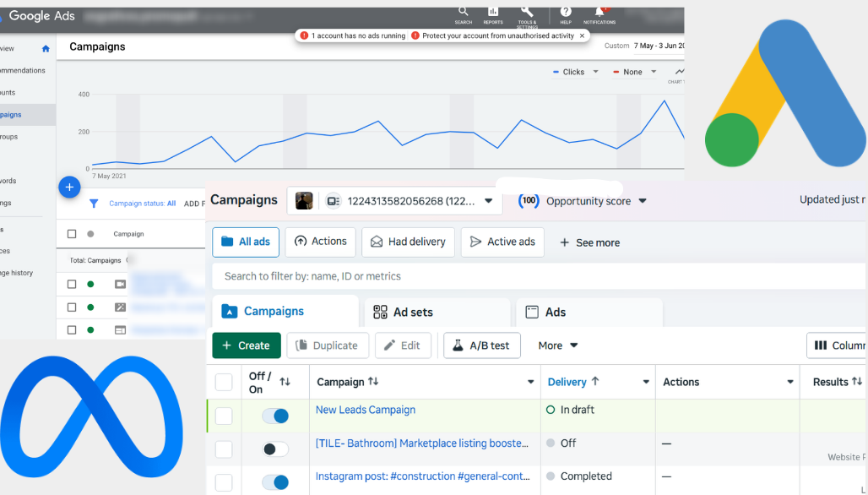Click the search and filter input field
Screen dimensions: 868x495
pyautogui.click(x=532, y=276)
